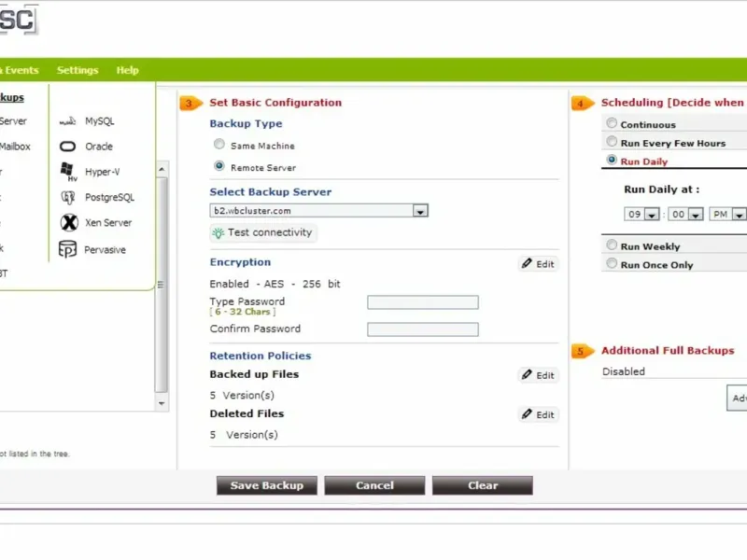Select the PostgreSQL backup icon
The image size is (747, 560).
(68, 197)
